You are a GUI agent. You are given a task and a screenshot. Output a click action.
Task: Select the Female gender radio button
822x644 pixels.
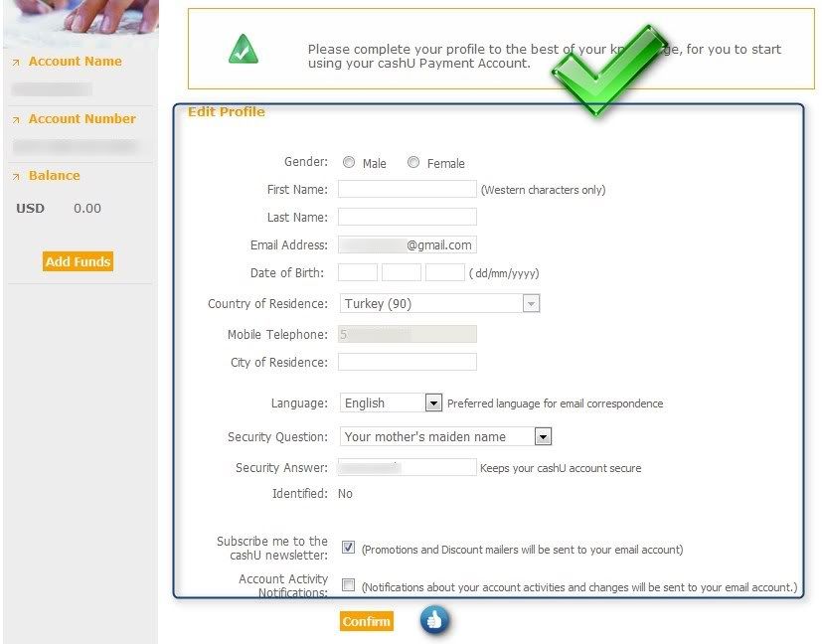point(413,162)
